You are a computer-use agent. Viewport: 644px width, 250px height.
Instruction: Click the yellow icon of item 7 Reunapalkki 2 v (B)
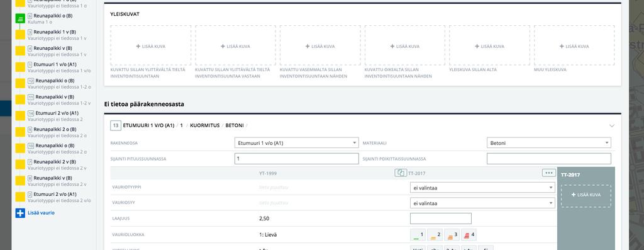(20, 164)
